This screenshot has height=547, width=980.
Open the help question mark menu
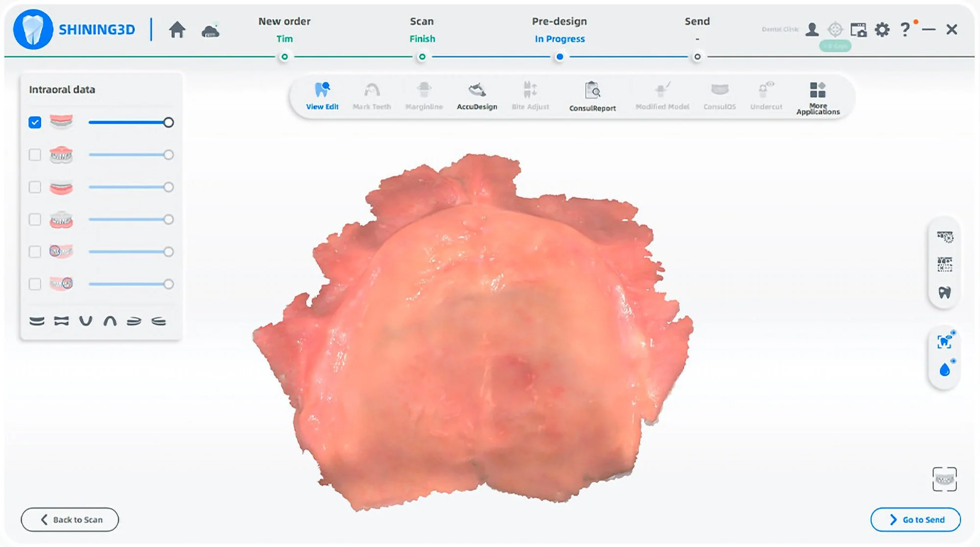pyautogui.click(x=905, y=30)
